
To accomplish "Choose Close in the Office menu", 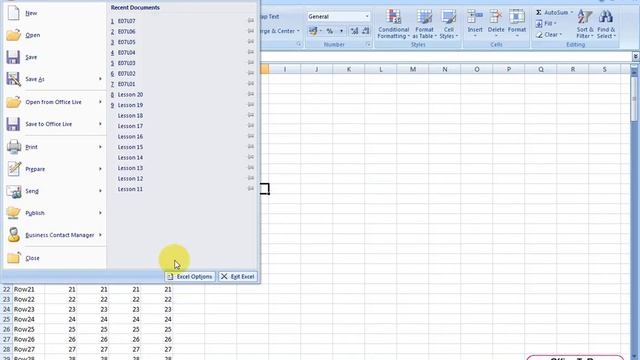I will (32, 258).
